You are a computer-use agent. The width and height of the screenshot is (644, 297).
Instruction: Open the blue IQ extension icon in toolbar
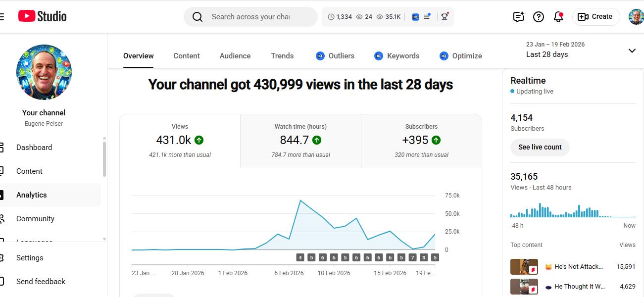[x=415, y=17]
